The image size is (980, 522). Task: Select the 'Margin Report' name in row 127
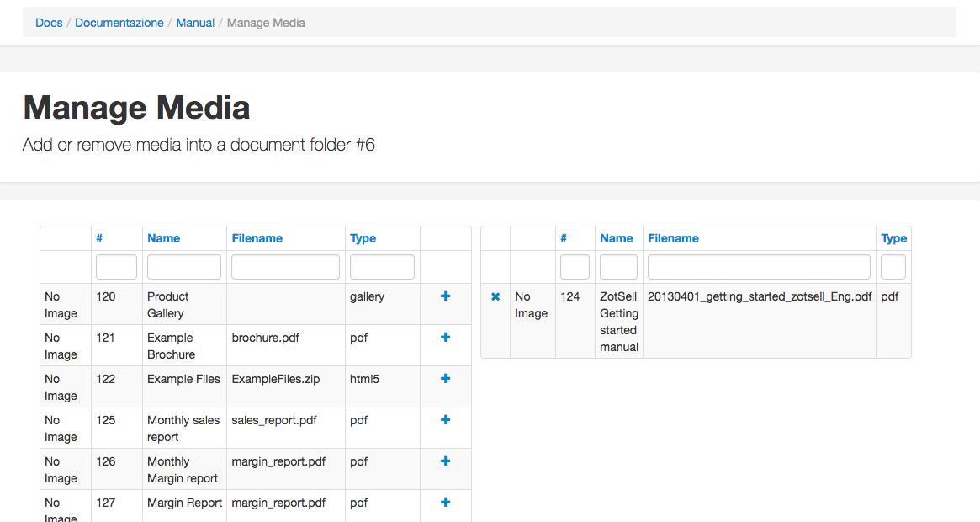(185, 503)
